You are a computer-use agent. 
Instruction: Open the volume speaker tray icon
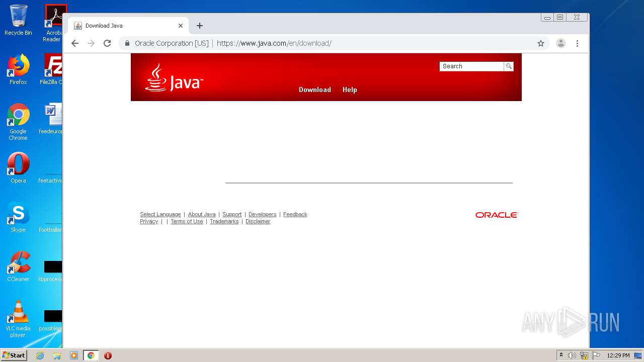[572, 355]
